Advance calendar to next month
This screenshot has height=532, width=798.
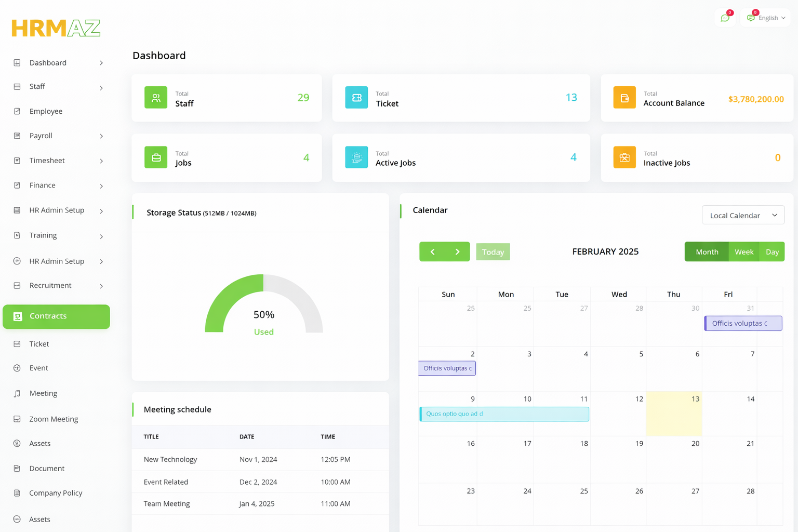tap(457, 252)
